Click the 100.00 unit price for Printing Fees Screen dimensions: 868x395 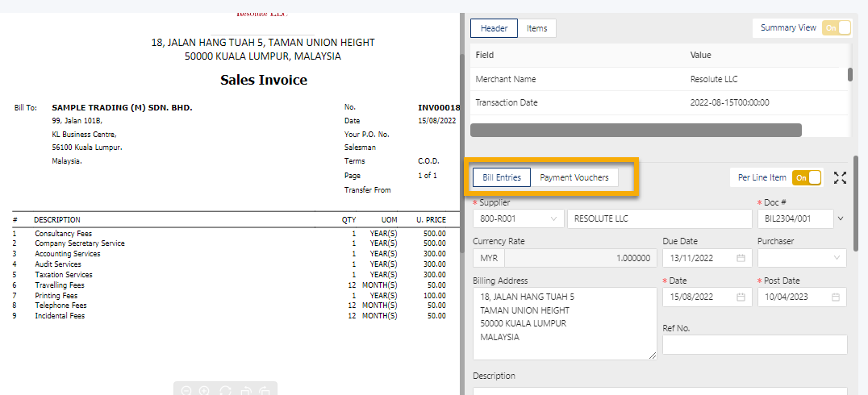click(435, 295)
